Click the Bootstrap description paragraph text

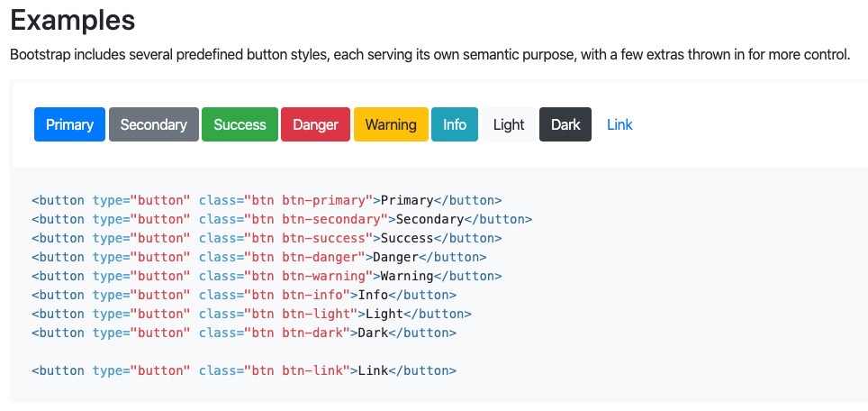(430, 55)
